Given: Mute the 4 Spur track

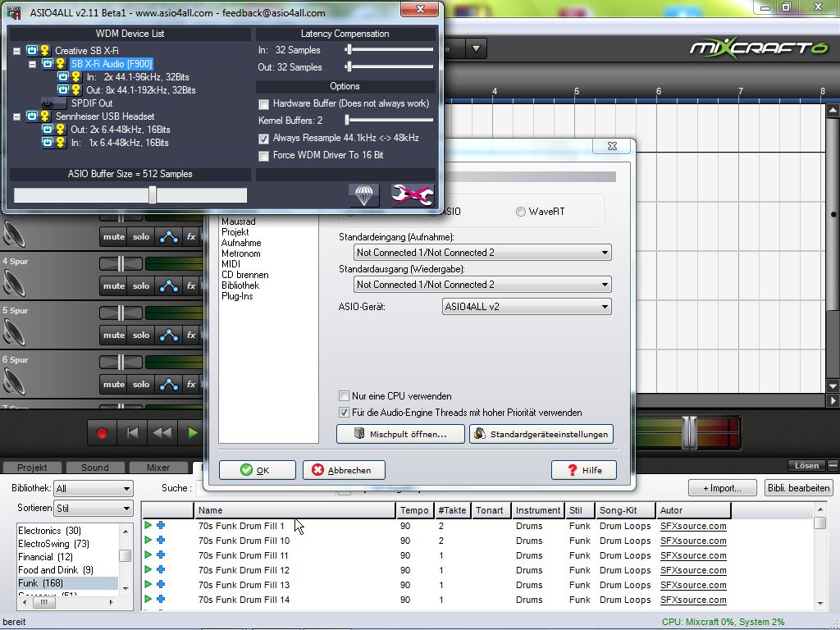Looking at the screenshot, I should 113,286.
